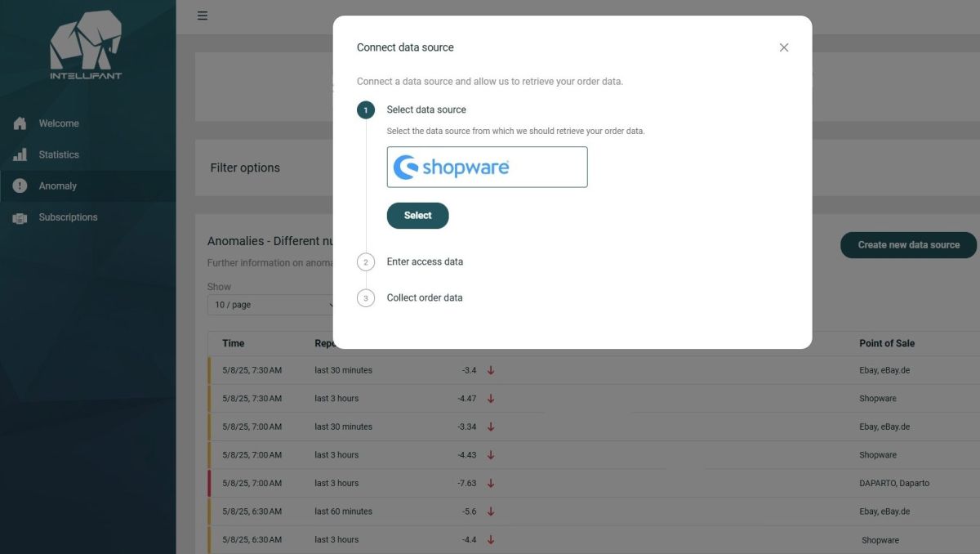Close the Connect data source dialog
980x554 pixels.
[784, 47]
